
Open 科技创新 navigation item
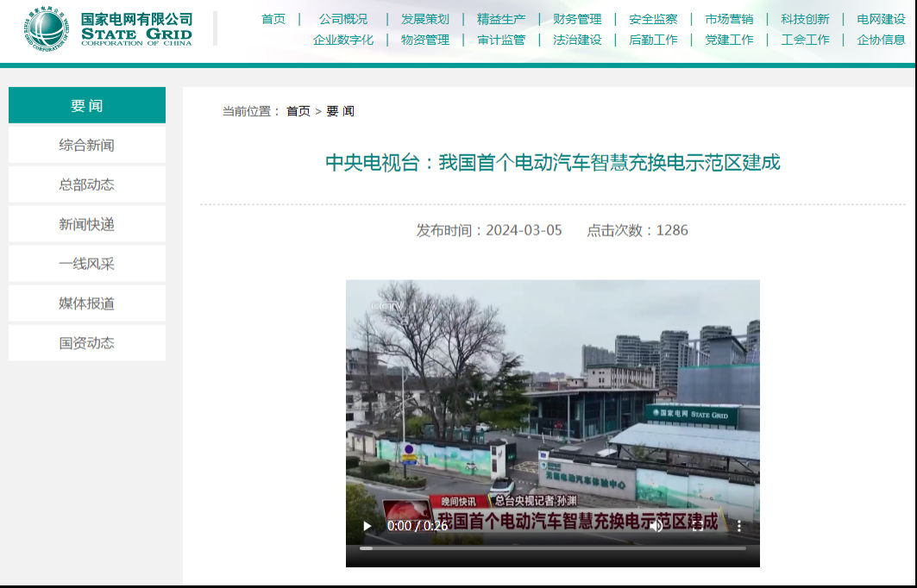click(806, 19)
